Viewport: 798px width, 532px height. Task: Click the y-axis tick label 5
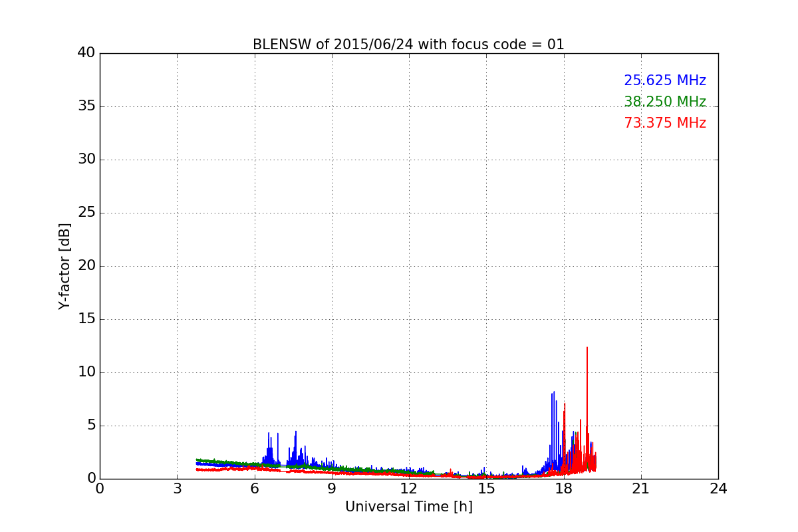click(91, 426)
